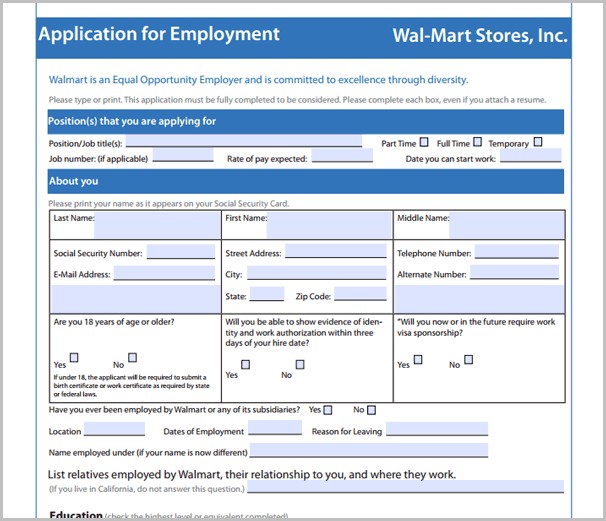The width and height of the screenshot is (606, 521).
Task: Tick No for previously employed by Walmart
Action: tap(371, 410)
